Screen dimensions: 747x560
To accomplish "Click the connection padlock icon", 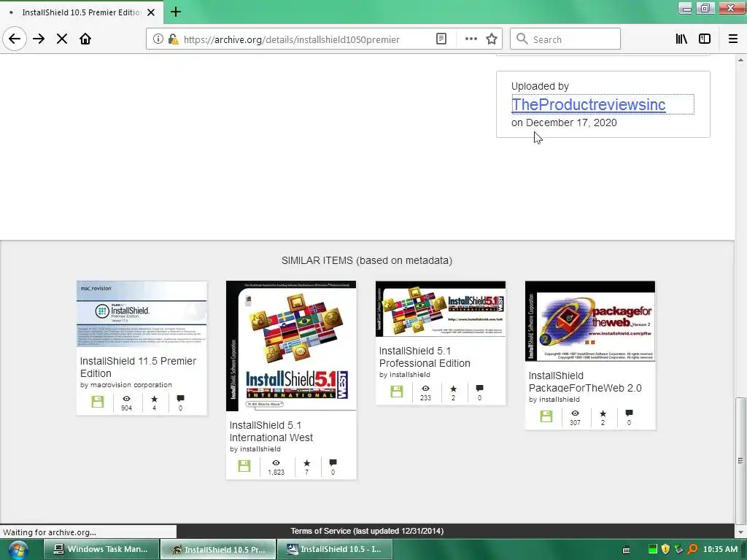I will point(174,39).
